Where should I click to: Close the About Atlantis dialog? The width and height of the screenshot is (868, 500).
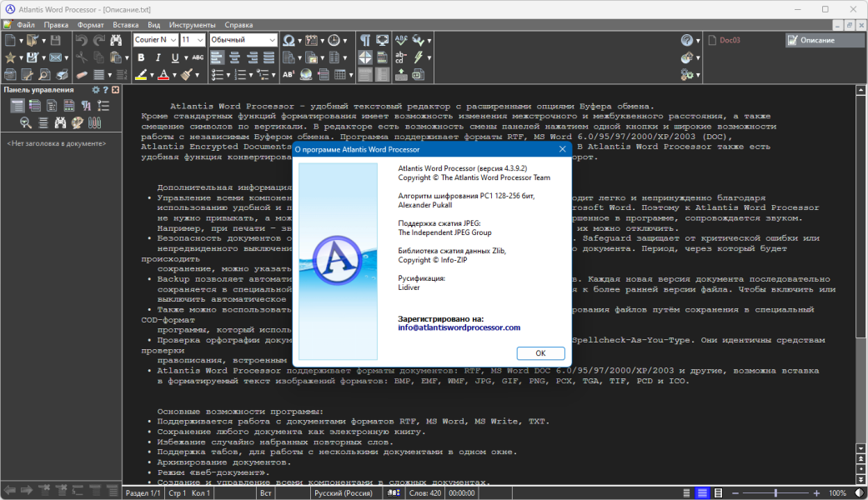(x=563, y=149)
